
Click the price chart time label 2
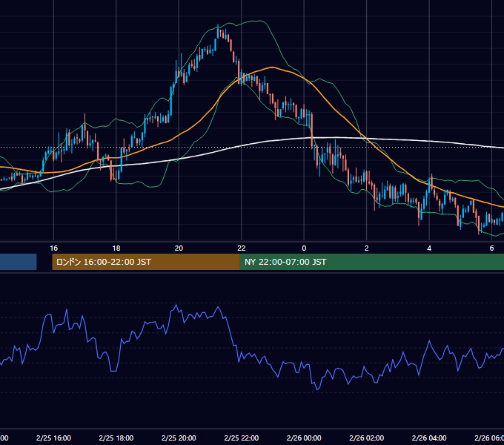tap(366, 248)
